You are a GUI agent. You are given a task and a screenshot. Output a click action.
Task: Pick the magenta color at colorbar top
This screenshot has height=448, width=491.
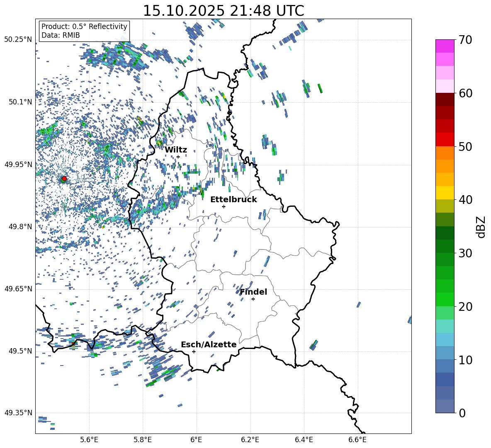[445, 46]
